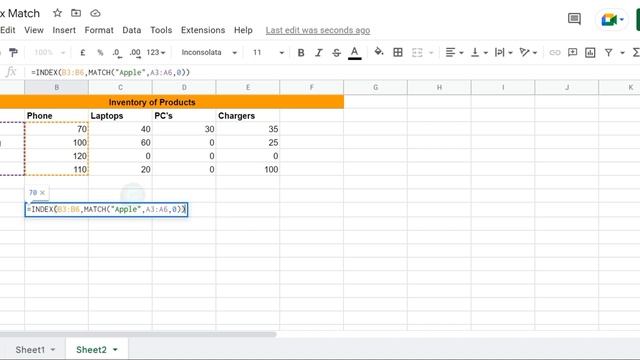Open text rotation dropdown
This screenshot has height=360, width=640.
(528, 52)
